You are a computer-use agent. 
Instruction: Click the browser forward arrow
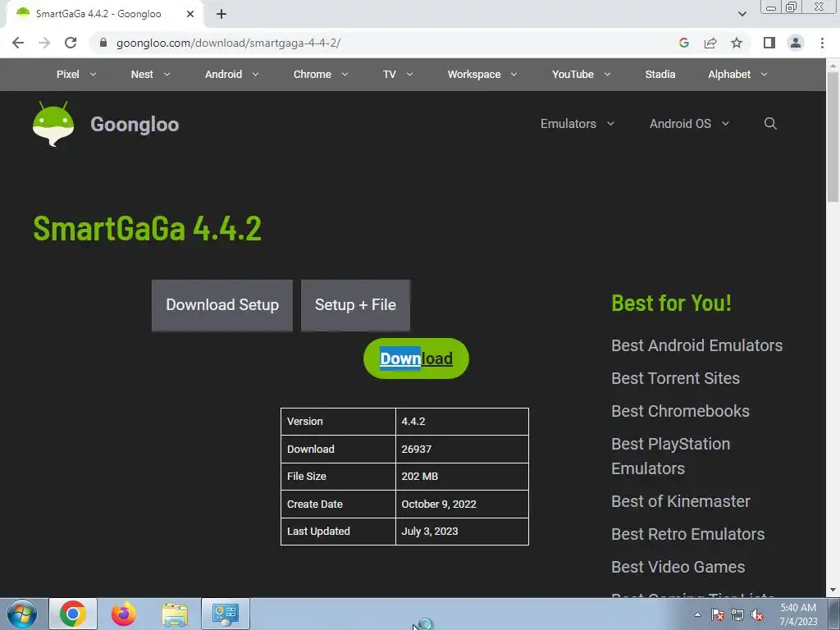(44, 43)
